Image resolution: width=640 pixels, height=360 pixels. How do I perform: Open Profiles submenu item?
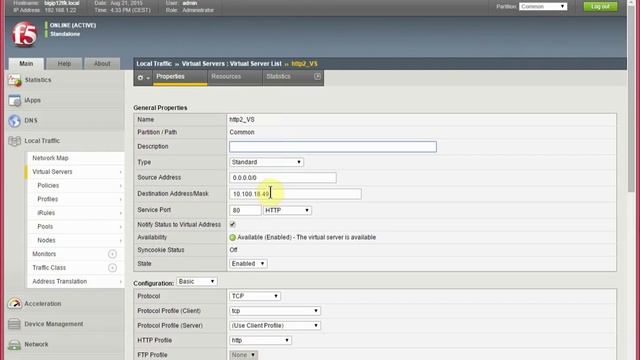pyautogui.click(x=48, y=199)
